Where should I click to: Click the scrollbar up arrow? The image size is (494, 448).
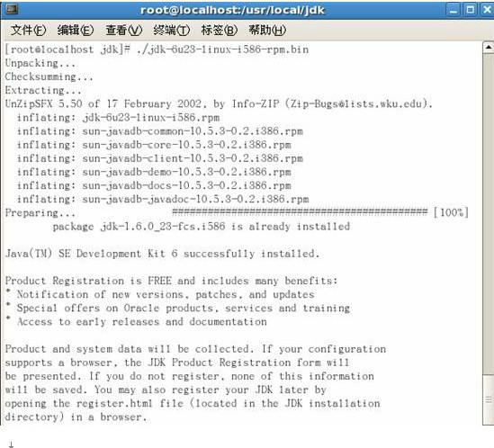(488, 48)
